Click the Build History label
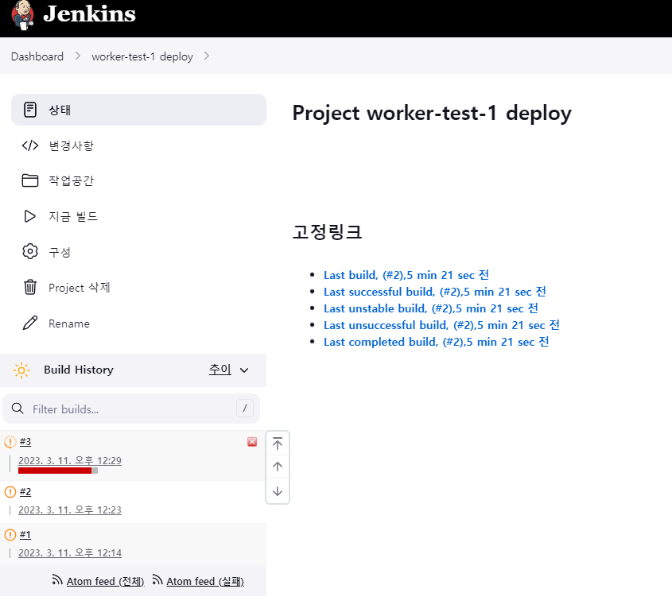 point(79,370)
